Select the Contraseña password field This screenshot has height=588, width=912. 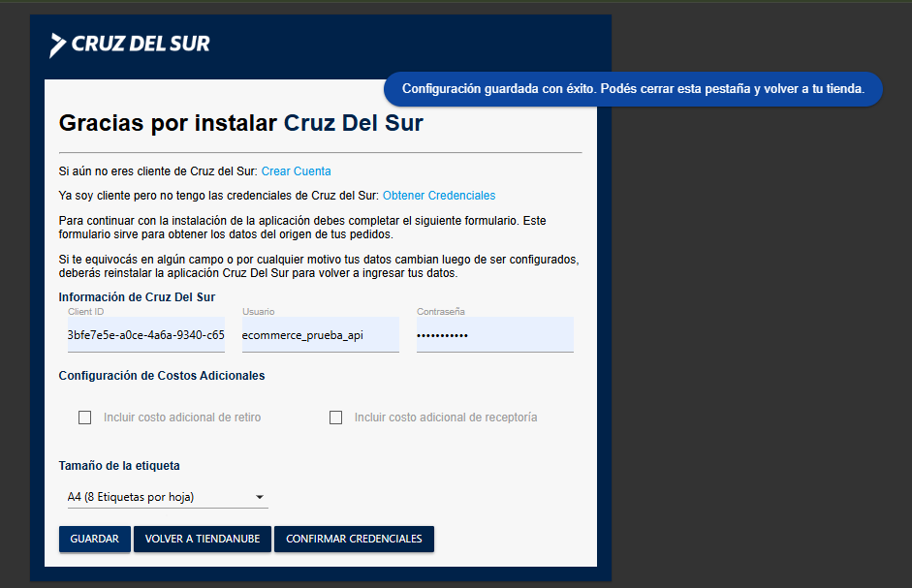coord(494,335)
